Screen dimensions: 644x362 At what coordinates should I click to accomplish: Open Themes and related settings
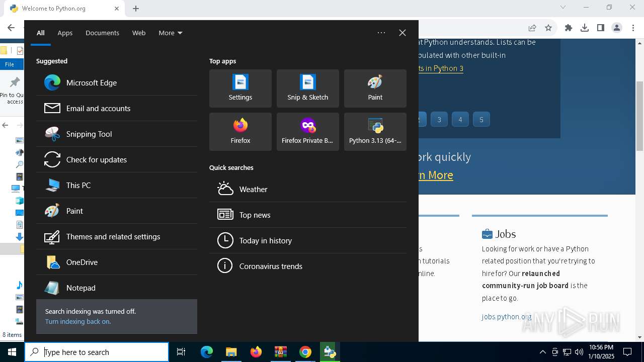tap(117, 236)
